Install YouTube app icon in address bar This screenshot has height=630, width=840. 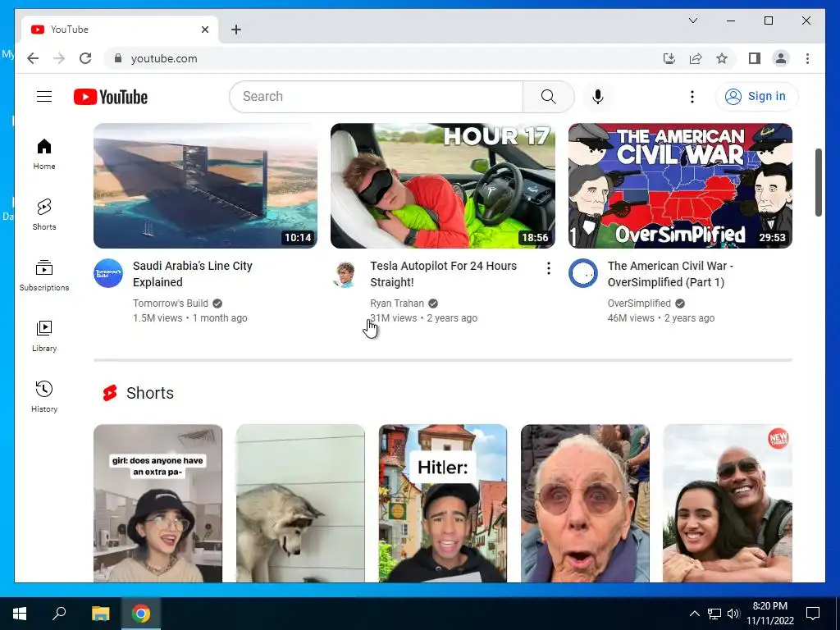669,58
